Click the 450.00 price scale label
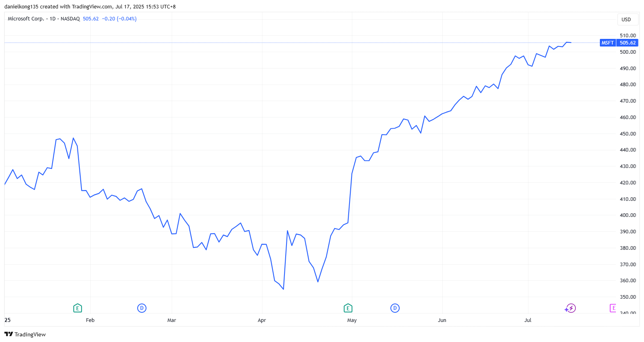 (x=628, y=134)
